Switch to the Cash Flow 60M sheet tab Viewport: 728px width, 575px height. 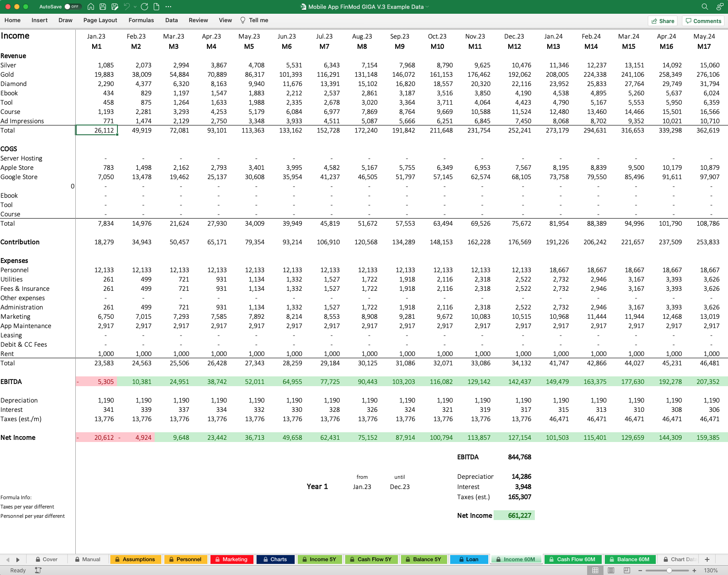(573, 559)
